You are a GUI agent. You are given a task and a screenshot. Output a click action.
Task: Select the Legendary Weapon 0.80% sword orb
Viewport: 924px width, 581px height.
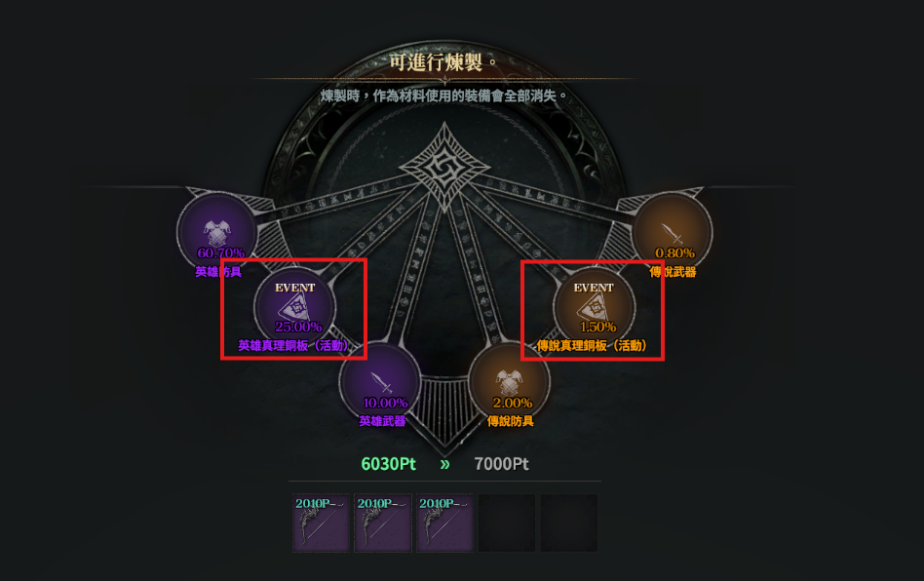click(672, 232)
